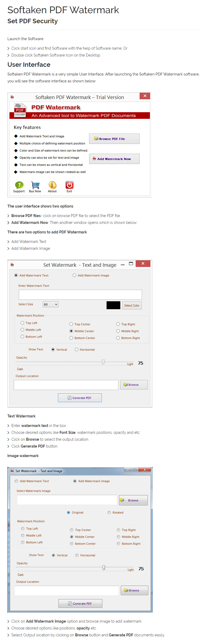Click Generate PDF in text watermark dialog

[80, 398]
